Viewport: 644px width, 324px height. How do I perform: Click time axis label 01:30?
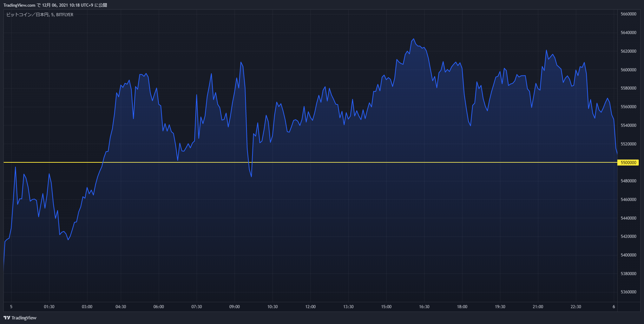click(x=49, y=307)
